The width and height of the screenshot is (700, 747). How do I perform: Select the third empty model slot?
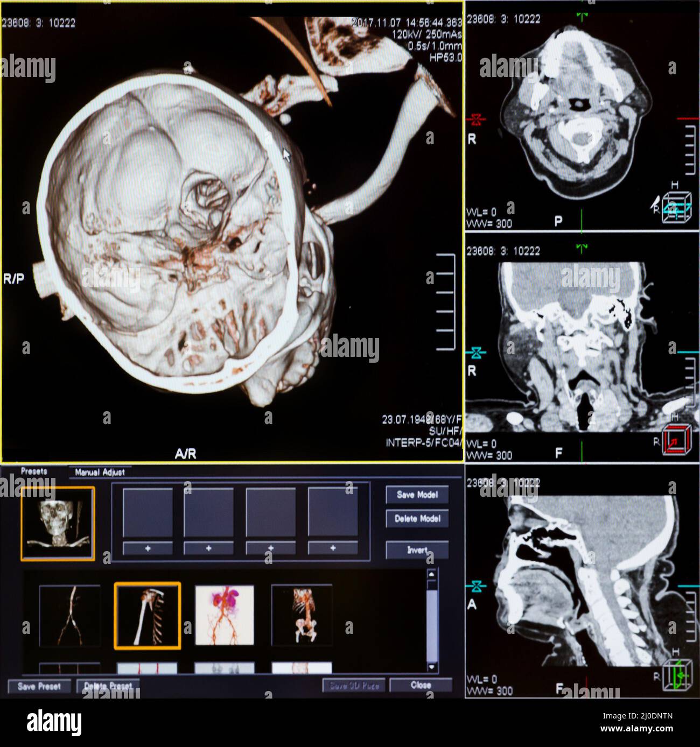pos(271,512)
